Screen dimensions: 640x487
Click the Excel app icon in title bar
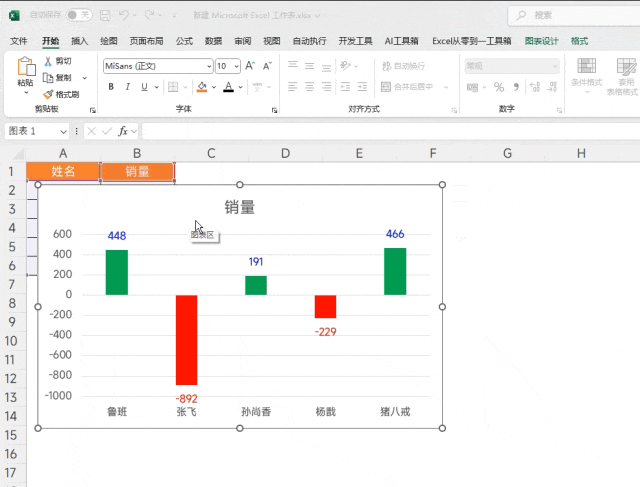click(14, 16)
